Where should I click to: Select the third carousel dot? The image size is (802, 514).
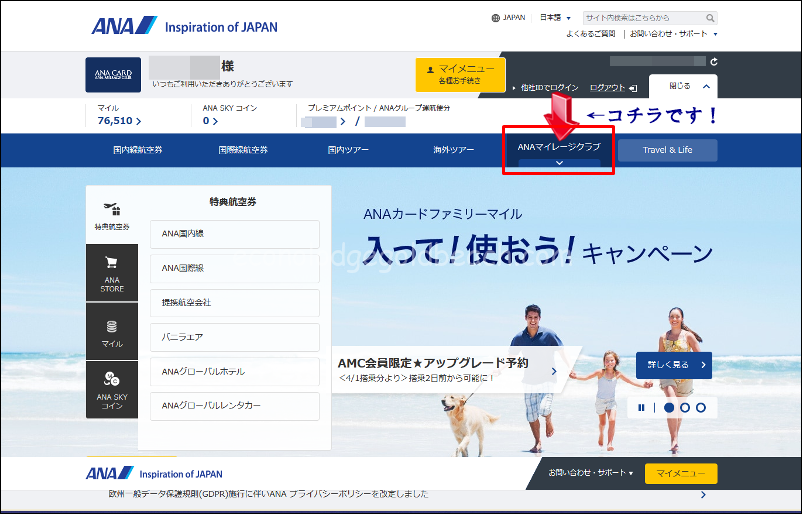(701, 408)
